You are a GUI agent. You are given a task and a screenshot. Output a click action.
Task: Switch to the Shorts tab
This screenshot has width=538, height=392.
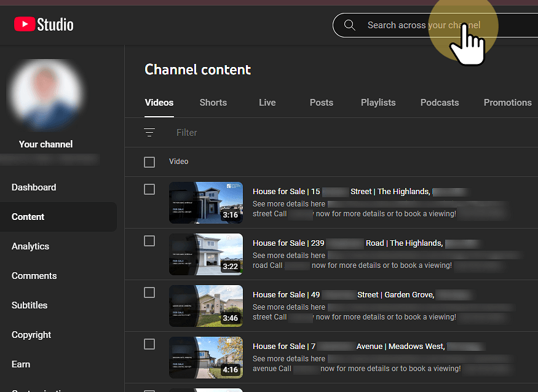[213, 103]
